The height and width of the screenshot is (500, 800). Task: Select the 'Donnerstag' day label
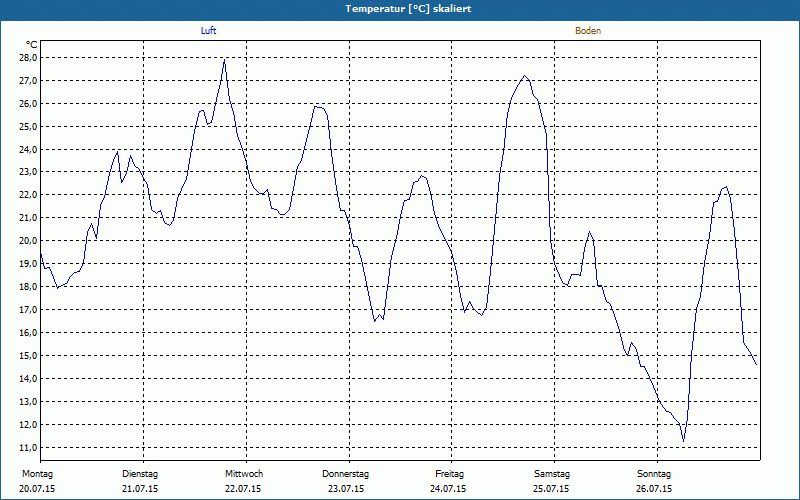point(345,474)
